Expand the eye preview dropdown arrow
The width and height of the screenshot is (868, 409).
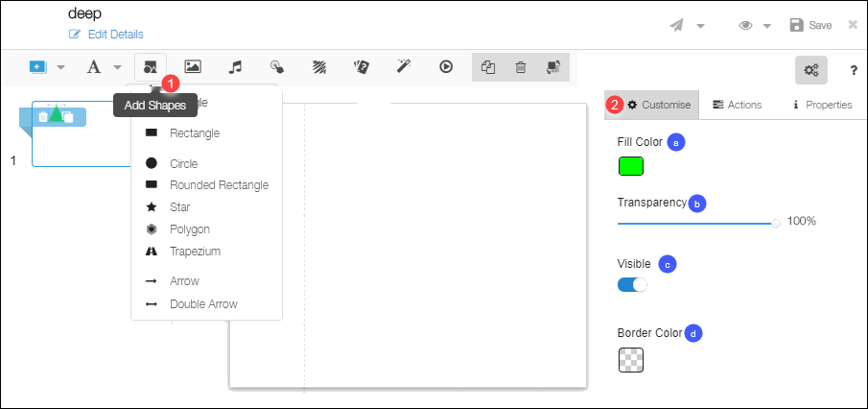click(x=767, y=26)
